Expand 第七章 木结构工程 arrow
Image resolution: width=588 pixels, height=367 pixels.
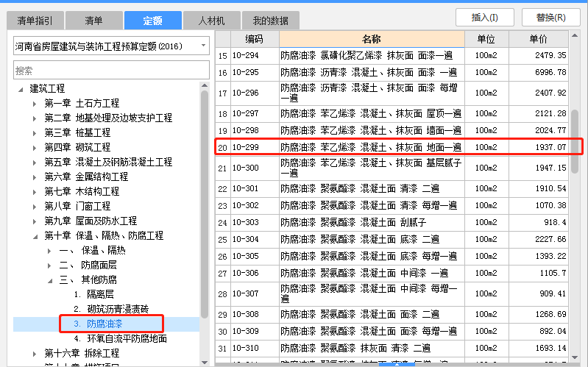(x=35, y=192)
